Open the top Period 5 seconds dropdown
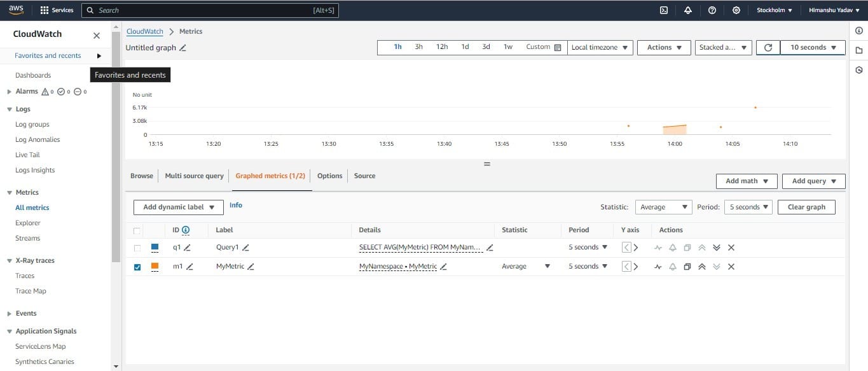 coord(748,207)
